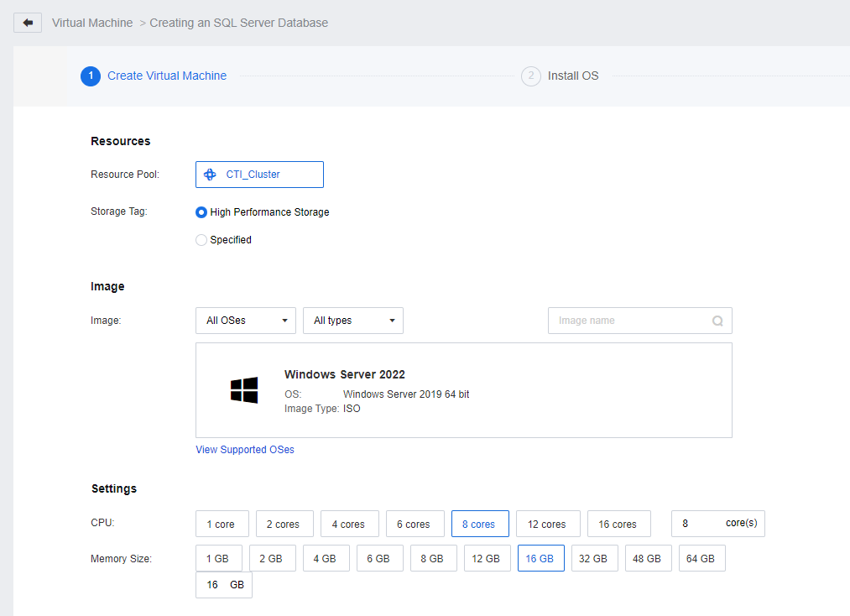The image size is (850, 616).
Task: Set memory size to 6 GB
Action: point(380,559)
